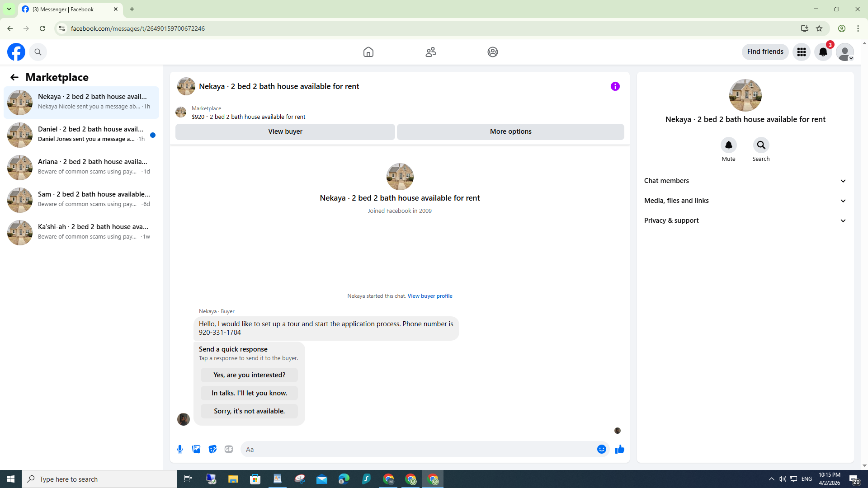Open a new browser tab
Image resolution: width=868 pixels, height=488 pixels.
tap(132, 9)
